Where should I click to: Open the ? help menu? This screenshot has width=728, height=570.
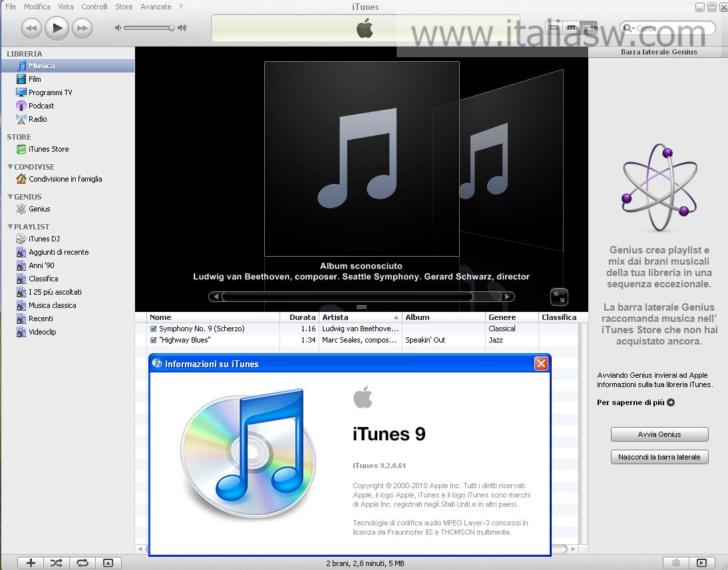pyautogui.click(x=181, y=7)
